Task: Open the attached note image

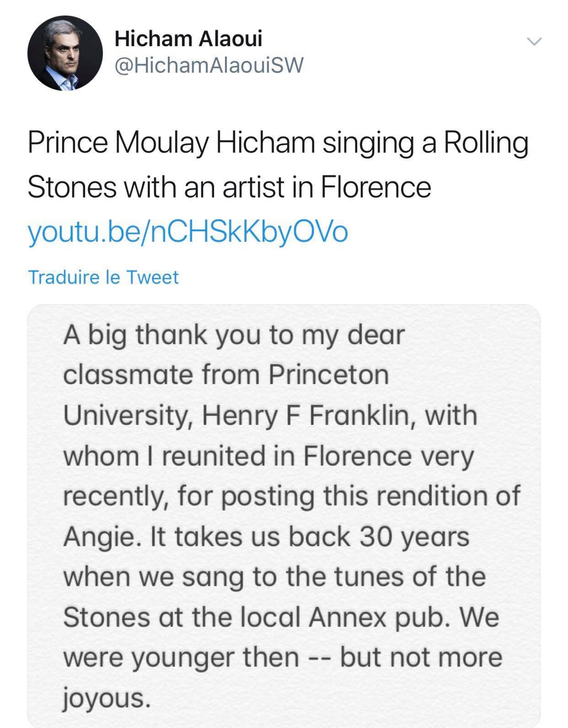Action: coord(283,513)
